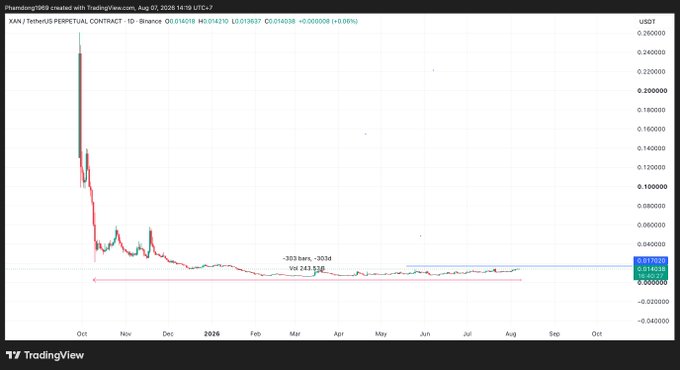Click the change value +0.000008 (+0.06%)
The image size is (680, 370).
pyautogui.click(x=328, y=21)
